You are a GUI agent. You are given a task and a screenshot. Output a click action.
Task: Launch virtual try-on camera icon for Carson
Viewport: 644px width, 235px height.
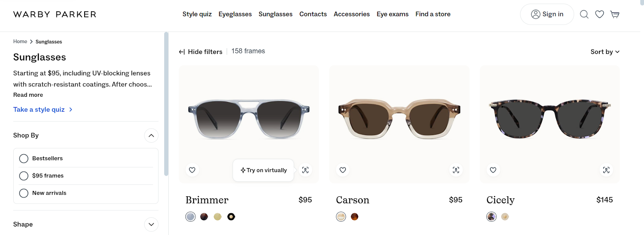click(x=456, y=170)
